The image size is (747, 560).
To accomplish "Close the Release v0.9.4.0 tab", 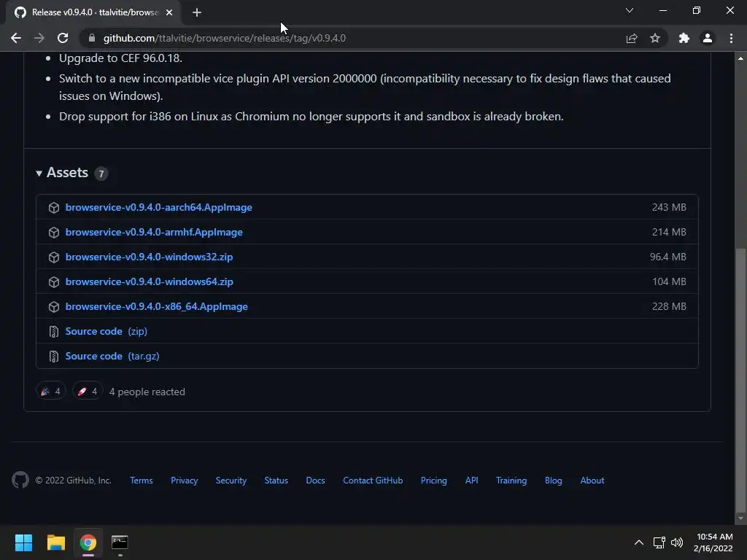I will pyautogui.click(x=169, y=12).
